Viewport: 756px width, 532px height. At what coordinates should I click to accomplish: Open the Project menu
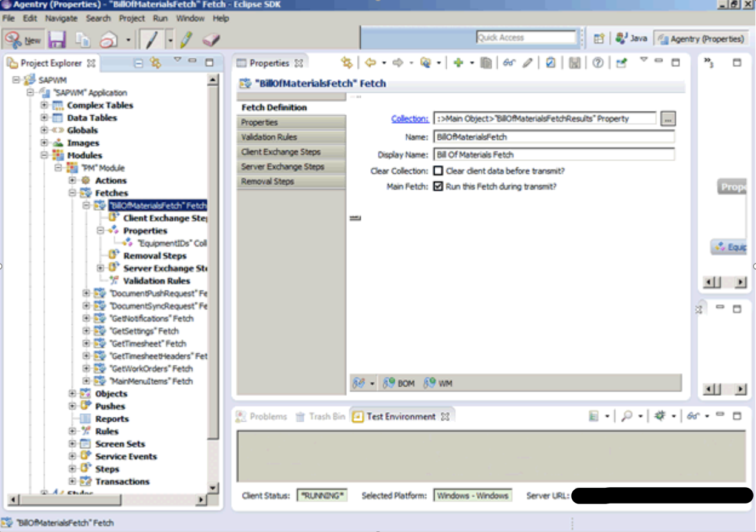tap(132, 18)
